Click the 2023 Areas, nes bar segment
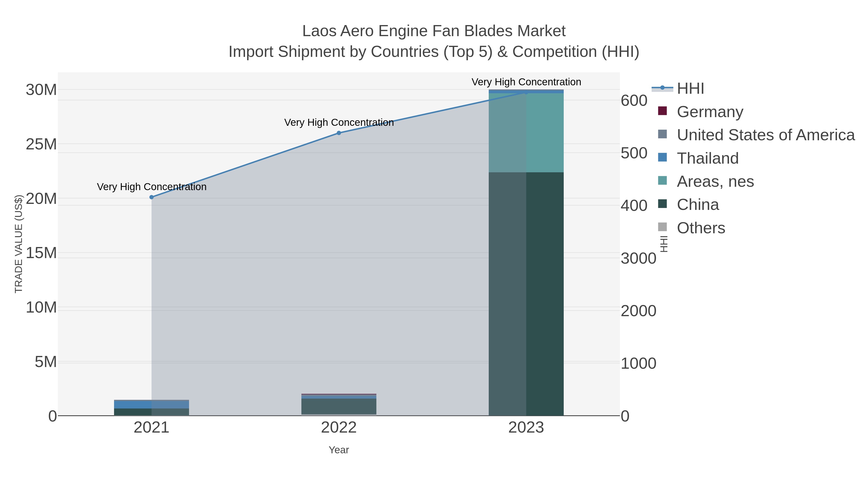 [526, 133]
